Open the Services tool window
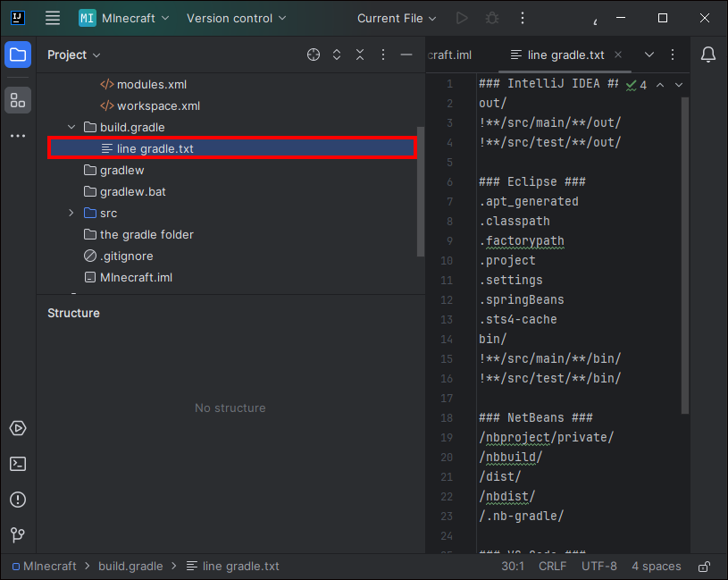The image size is (728, 580). pyautogui.click(x=18, y=428)
